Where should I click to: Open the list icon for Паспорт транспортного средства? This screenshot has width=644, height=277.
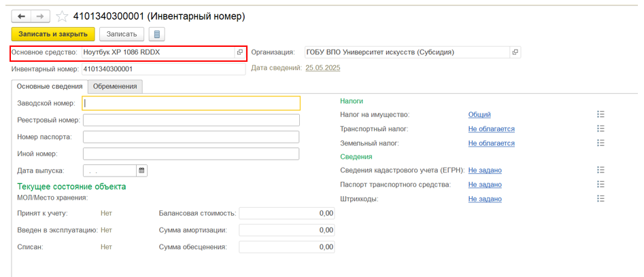point(601,185)
